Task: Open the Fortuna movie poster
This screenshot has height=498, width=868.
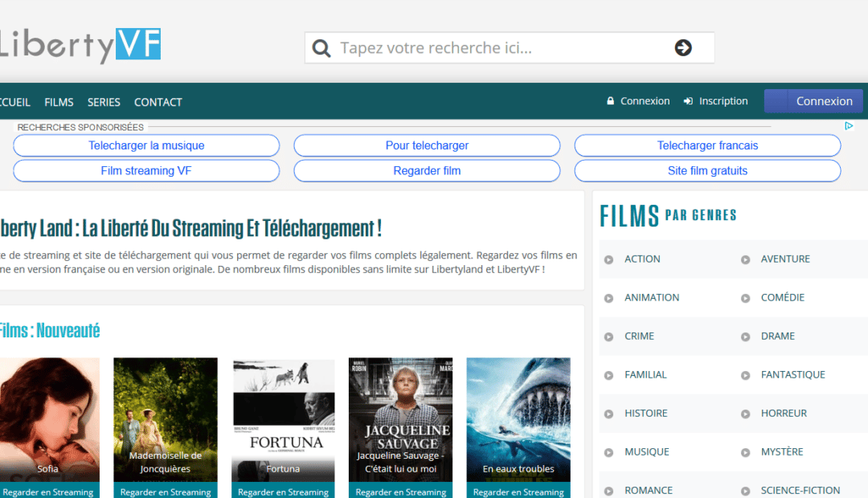Action: [x=283, y=419]
